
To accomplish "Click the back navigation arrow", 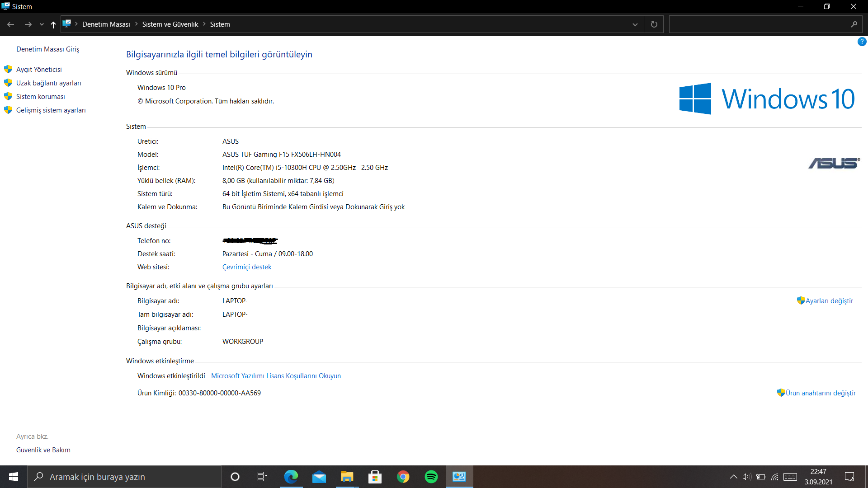I will 11,24.
